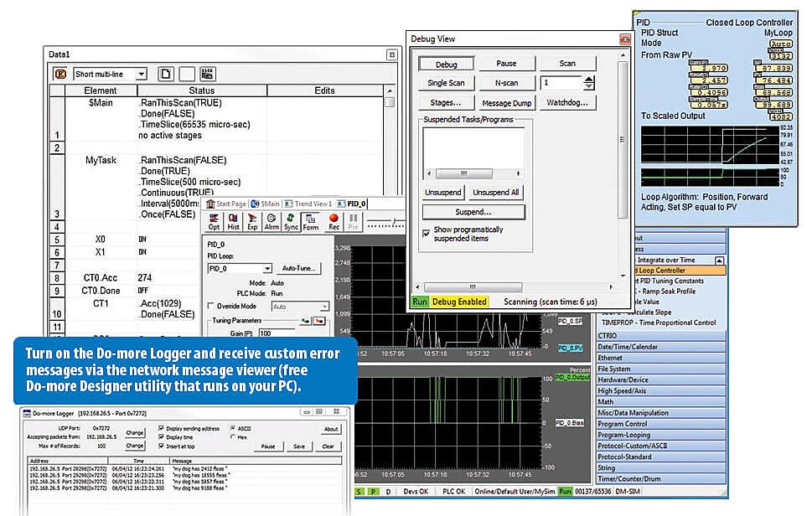
Task: Open the PID Loop PID_0 dropdown
Action: tap(267, 269)
